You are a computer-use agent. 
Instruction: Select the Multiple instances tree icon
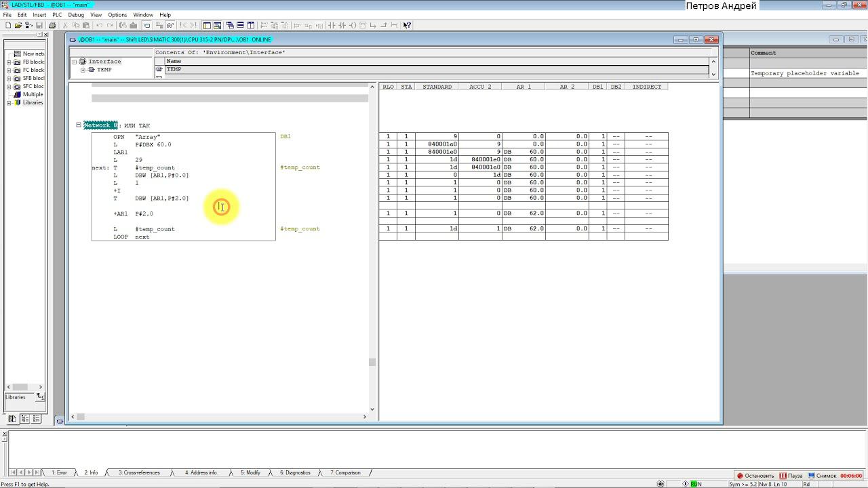click(x=18, y=94)
